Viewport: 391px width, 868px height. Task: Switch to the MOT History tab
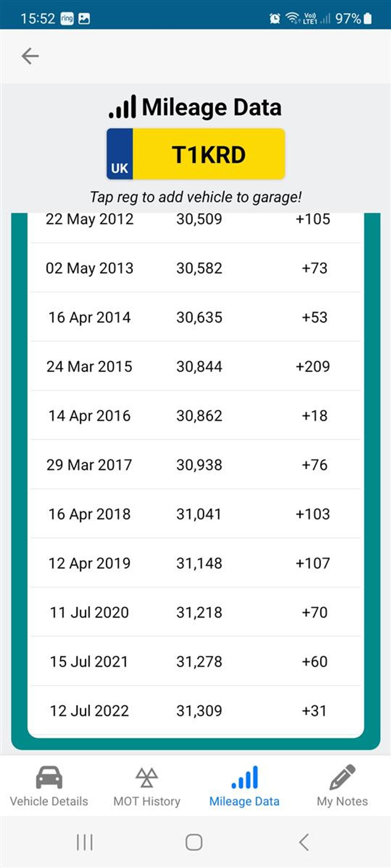tap(147, 786)
